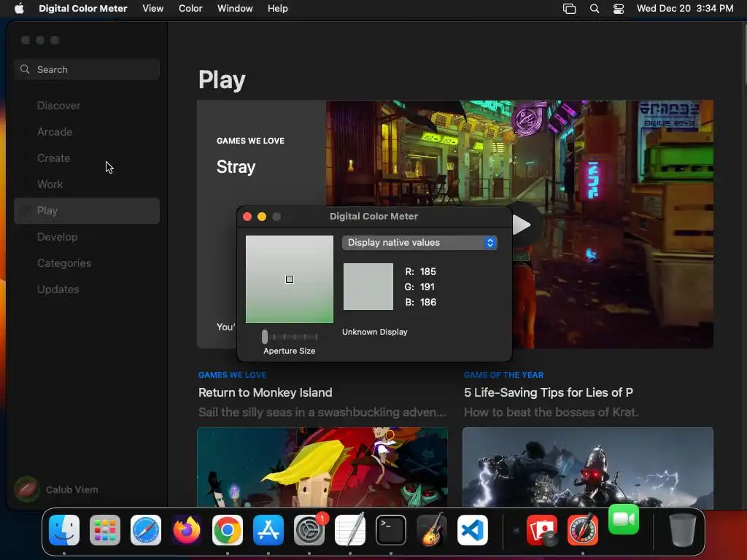This screenshot has height=560, width=747.
Task: Open Google Chrome from the Dock
Action: point(228,530)
